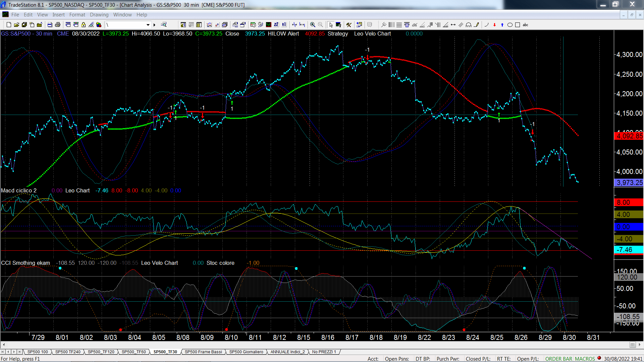The image size is (644, 362).
Task: Click the CCI Smothing ekam indicator title
Action: point(25,263)
